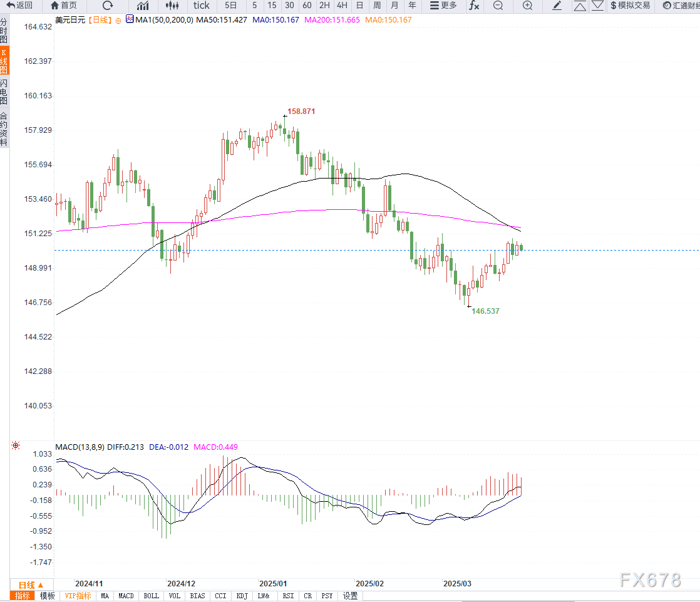Select the 年 yearly timeframe
700x602 pixels.
pos(412,6)
